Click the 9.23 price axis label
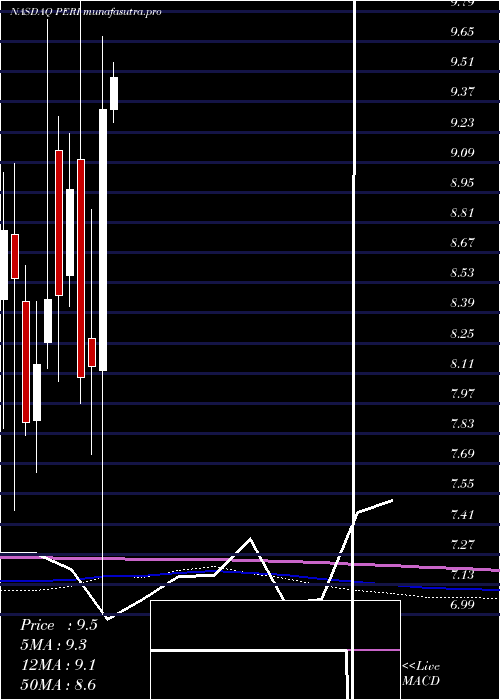This screenshot has width=500, height=700. 462,122
